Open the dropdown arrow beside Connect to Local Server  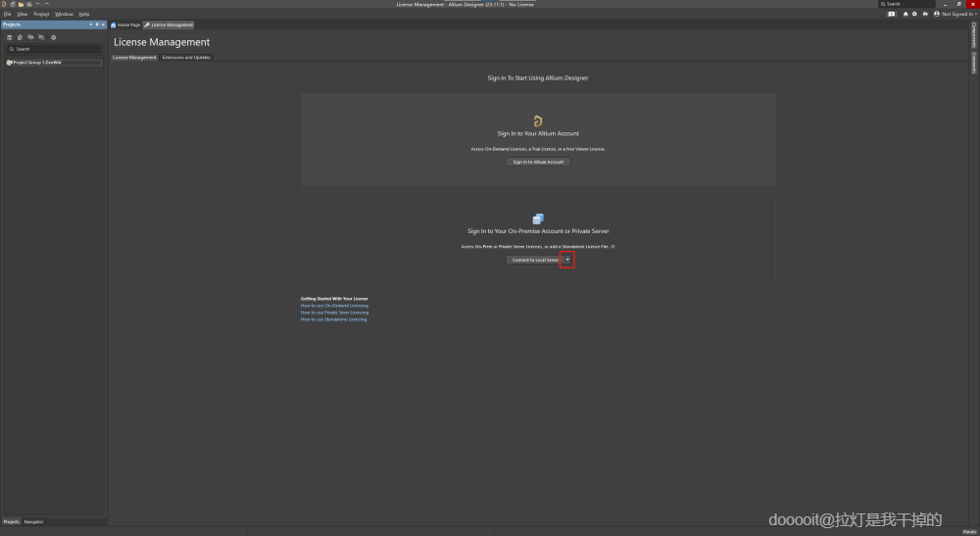point(567,260)
